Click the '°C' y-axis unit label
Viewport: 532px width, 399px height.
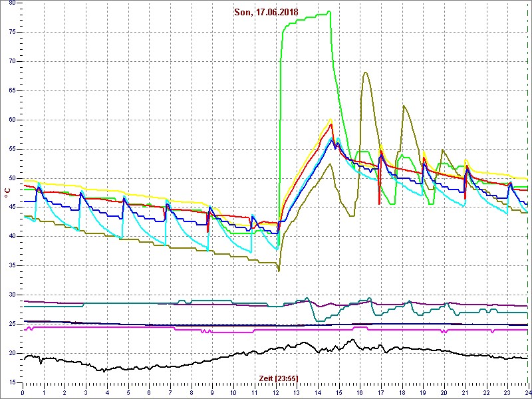tap(7, 193)
